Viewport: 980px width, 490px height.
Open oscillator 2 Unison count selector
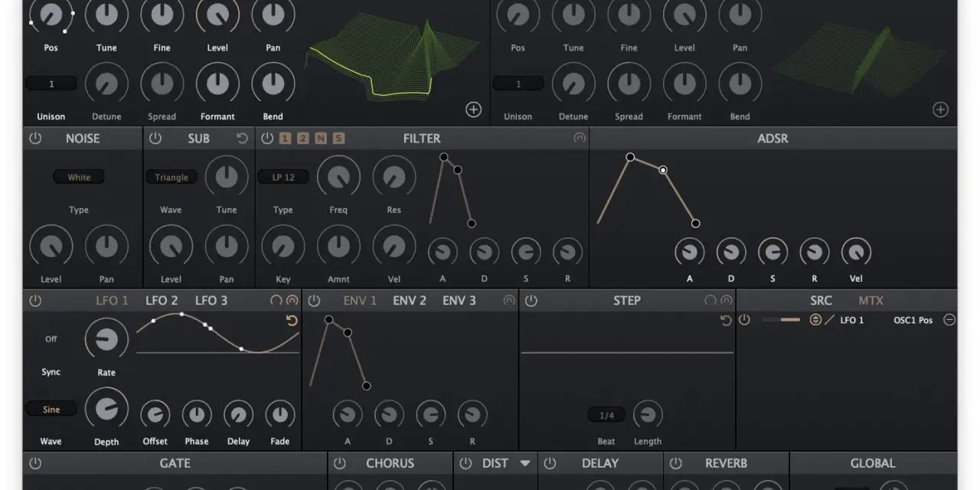pyautogui.click(x=518, y=83)
